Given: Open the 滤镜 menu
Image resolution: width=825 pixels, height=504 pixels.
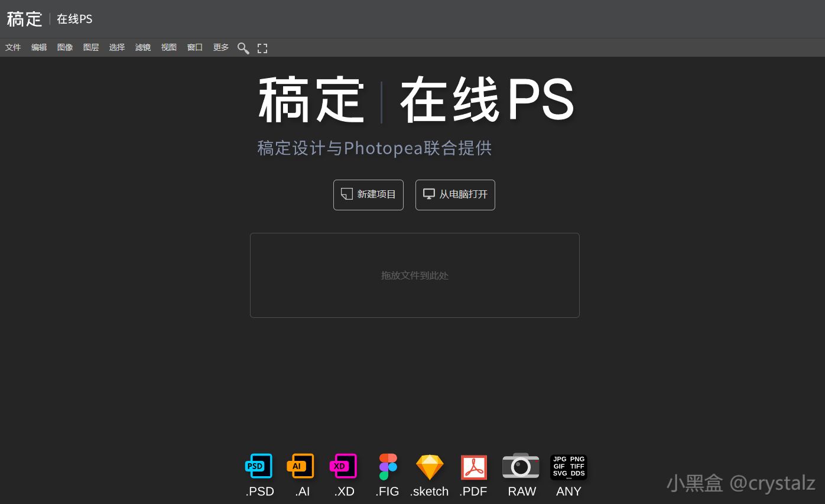Looking at the screenshot, I should (143, 47).
